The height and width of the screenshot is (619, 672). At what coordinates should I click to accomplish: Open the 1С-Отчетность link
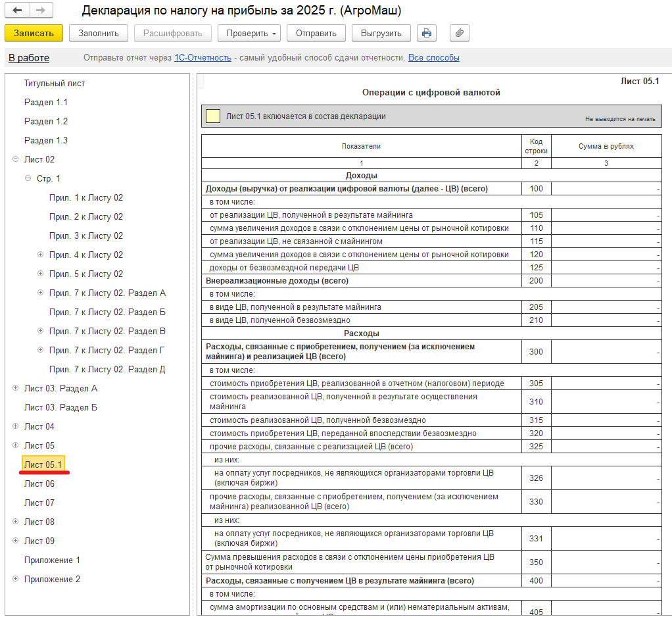[203, 58]
